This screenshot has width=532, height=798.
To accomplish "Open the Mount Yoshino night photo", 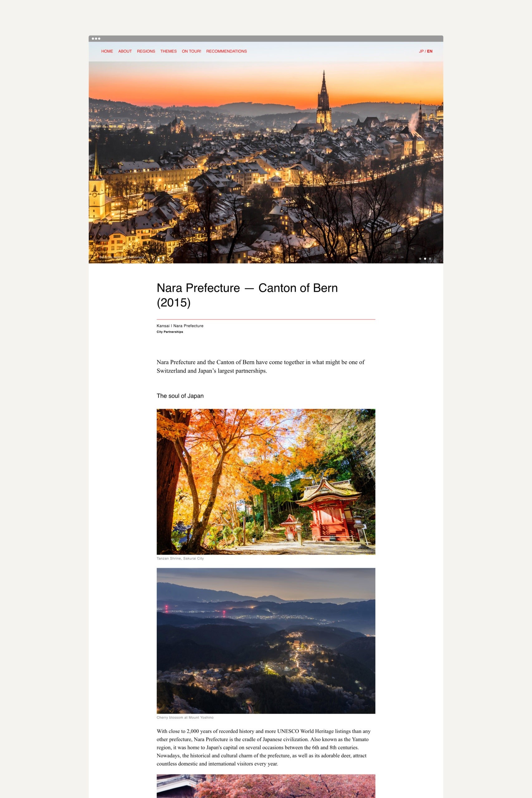I will (x=266, y=641).
